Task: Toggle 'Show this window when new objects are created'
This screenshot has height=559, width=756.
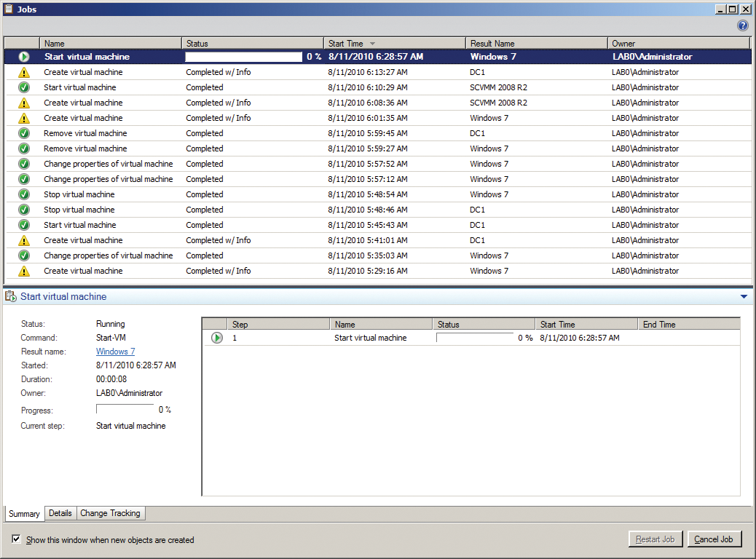Action: pyautogui.click(x=16, y=539)
